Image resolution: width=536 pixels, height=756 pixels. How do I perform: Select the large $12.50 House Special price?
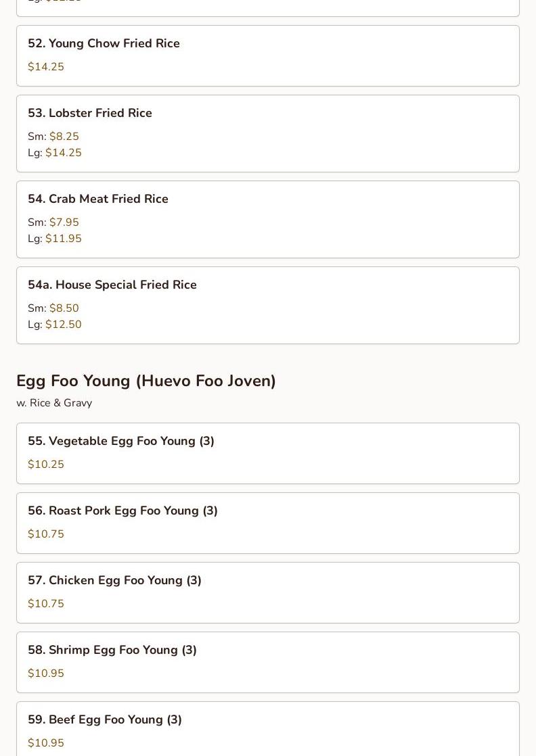pos(63,325)
